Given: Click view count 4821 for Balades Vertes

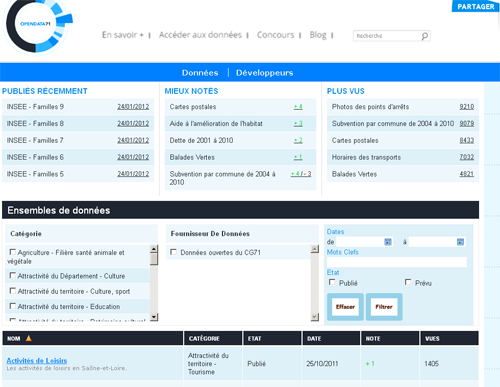Looking at the screenshot, I should click(467, 174).
